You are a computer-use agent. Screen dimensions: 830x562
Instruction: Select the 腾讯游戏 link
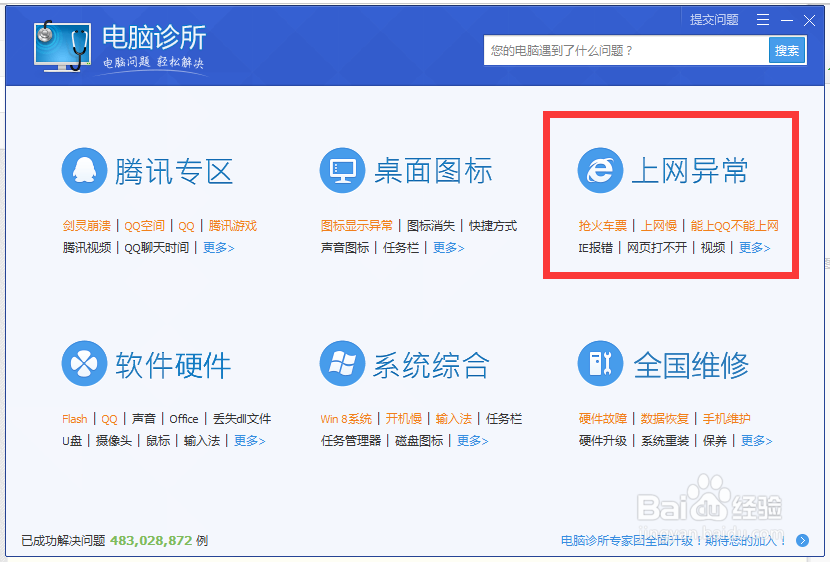click(x=232, y=226)
